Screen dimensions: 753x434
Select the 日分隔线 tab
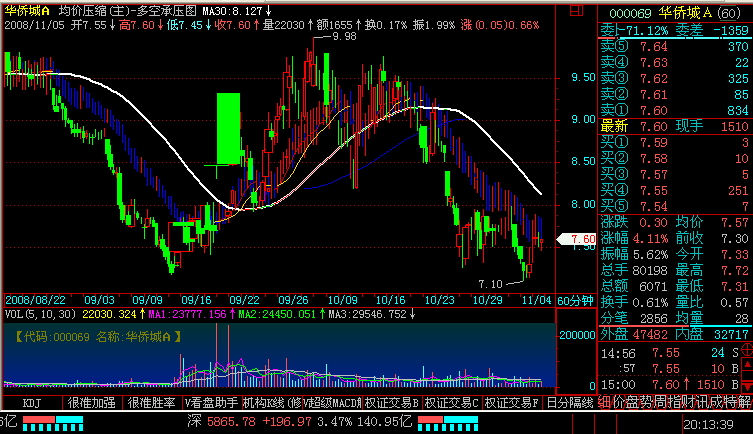(570, 403)
